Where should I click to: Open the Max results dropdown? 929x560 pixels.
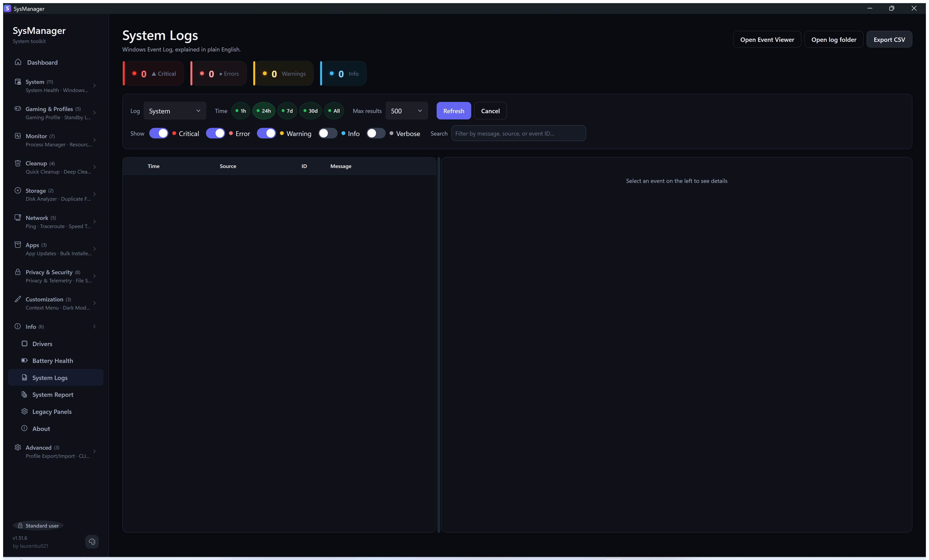pos(407,111)
